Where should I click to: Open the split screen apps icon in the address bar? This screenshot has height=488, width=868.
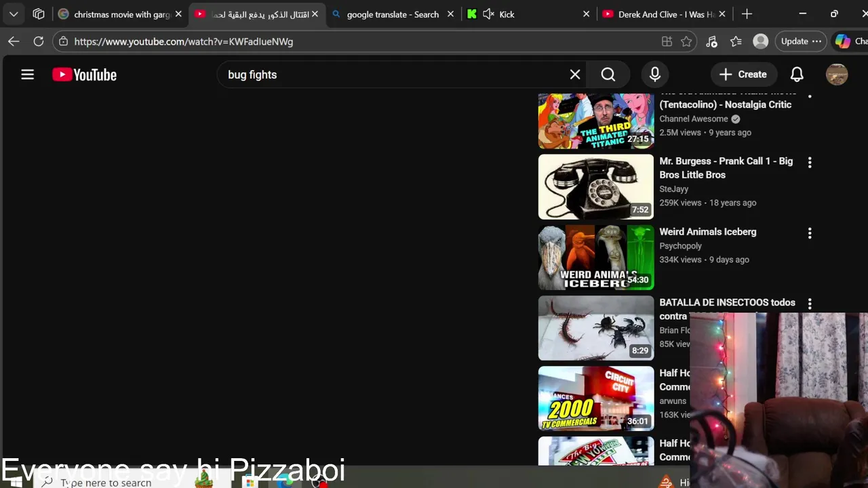pyautogui.click(x=667, y=41)
